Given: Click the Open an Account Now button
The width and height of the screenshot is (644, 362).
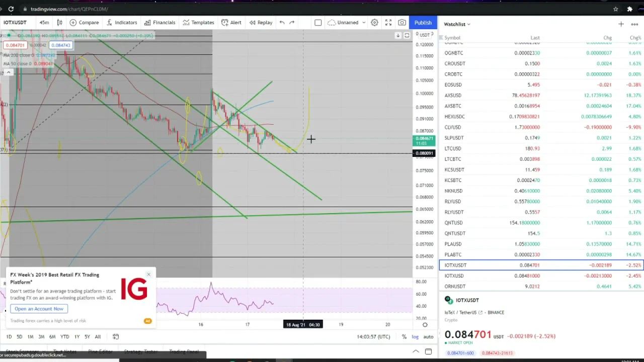Looking at the screenshot, I should pyautogui.click(x=39, y=309).
